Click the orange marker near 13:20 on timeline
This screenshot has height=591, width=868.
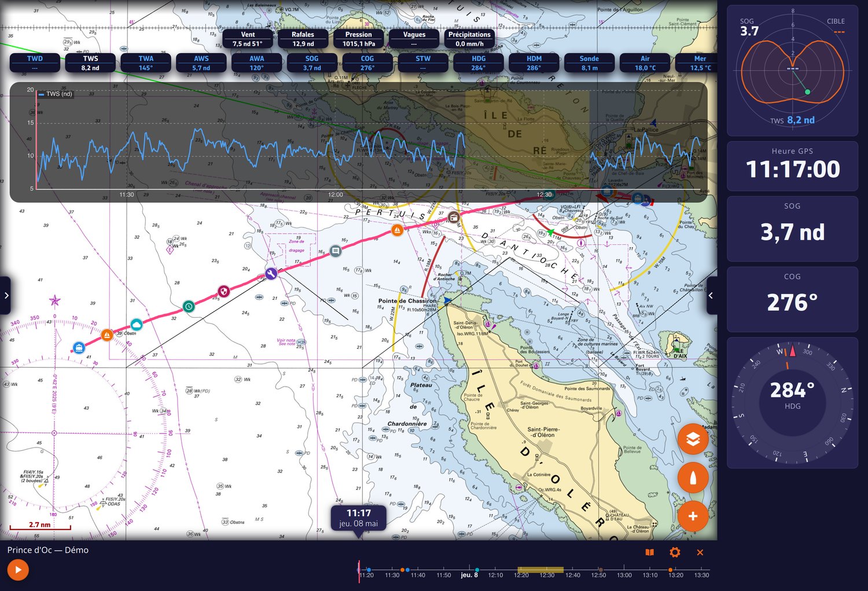(670, 570)
